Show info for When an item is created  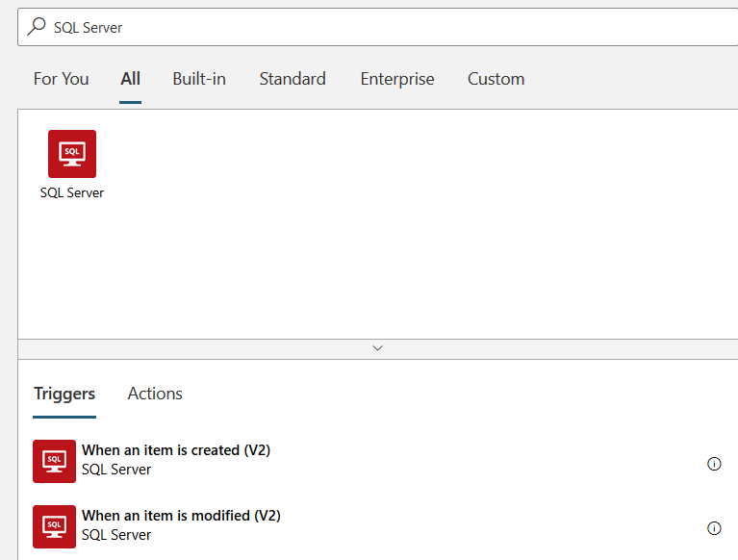pyautogui.click(x=714, y=464)
